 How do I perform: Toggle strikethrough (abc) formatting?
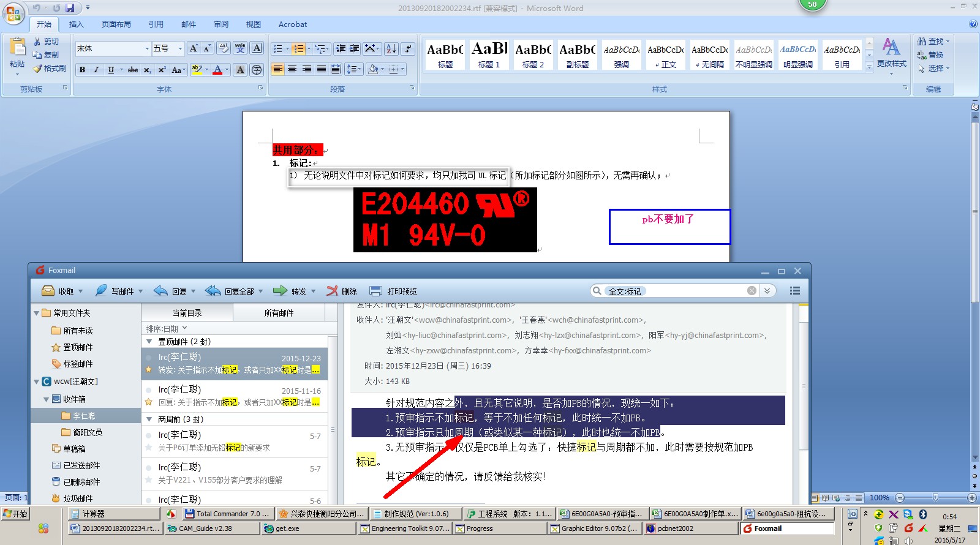point(133,70)
